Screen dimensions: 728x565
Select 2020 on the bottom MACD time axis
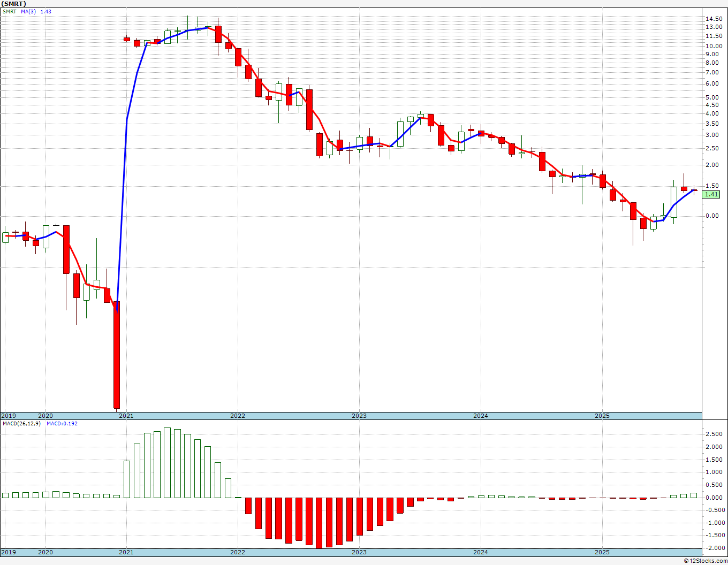tap(45, 552)
